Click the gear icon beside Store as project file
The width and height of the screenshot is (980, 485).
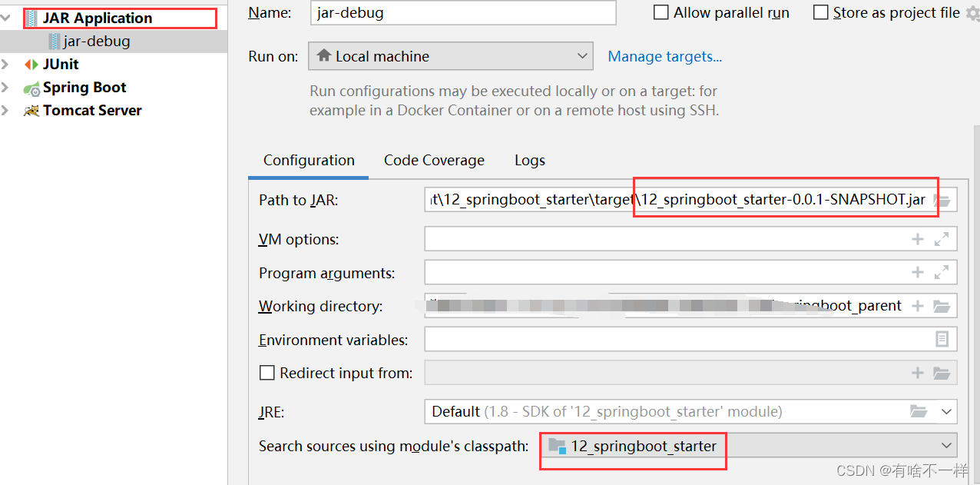pos(974,12)
